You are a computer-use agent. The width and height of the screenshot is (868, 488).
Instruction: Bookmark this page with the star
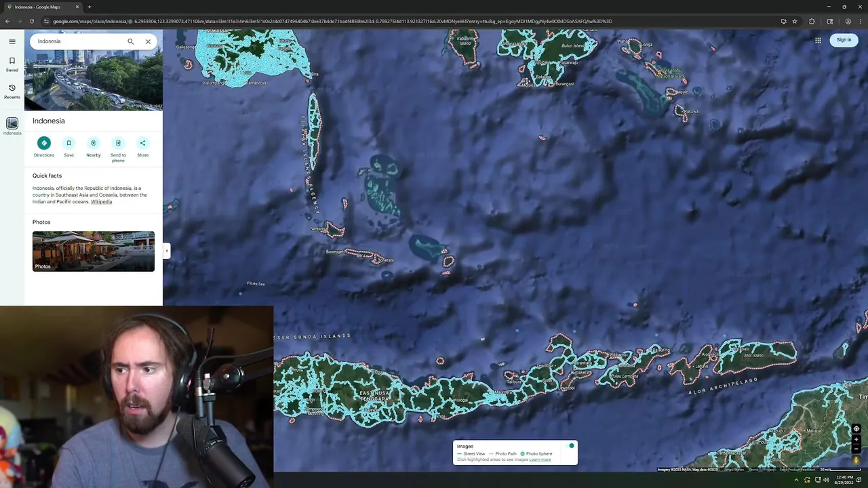coord(795,21)
